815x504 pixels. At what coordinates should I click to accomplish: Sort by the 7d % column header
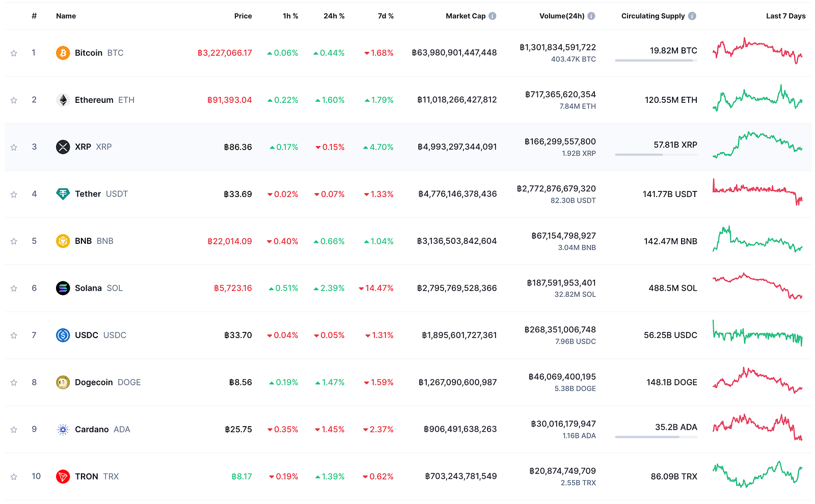point(386,16)
